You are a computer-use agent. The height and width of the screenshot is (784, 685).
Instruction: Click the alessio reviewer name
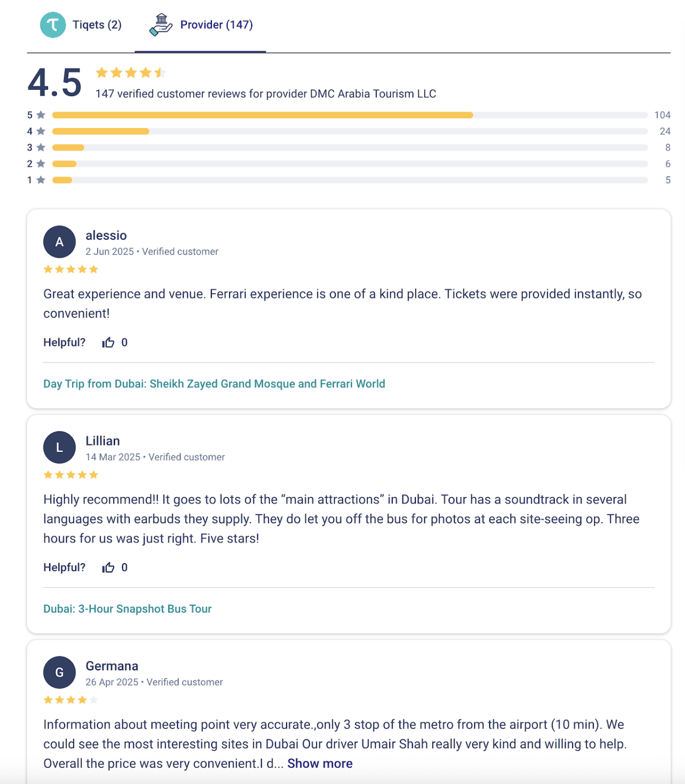pos(106,235)
